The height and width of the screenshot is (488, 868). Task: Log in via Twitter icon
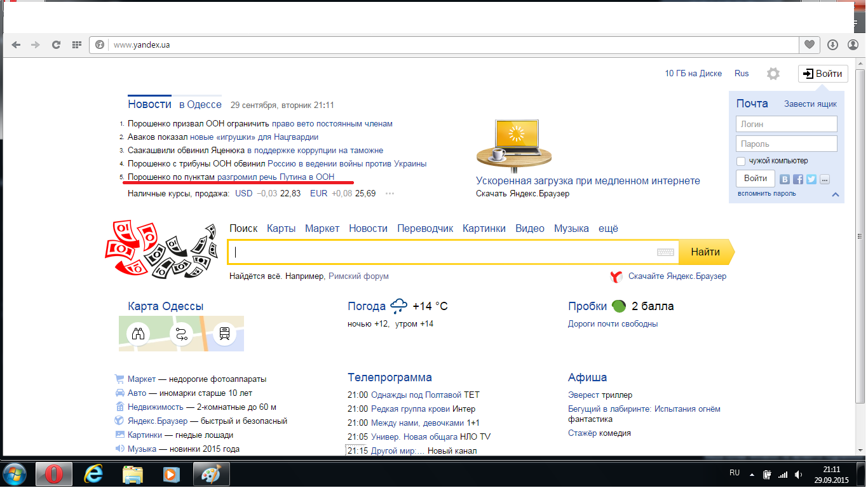point(811,179)
